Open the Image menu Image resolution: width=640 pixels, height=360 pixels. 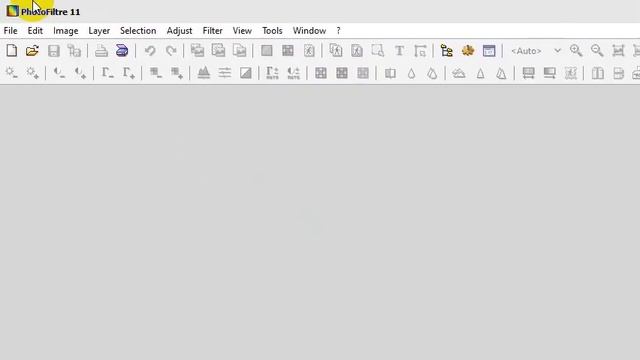[66, 31]
